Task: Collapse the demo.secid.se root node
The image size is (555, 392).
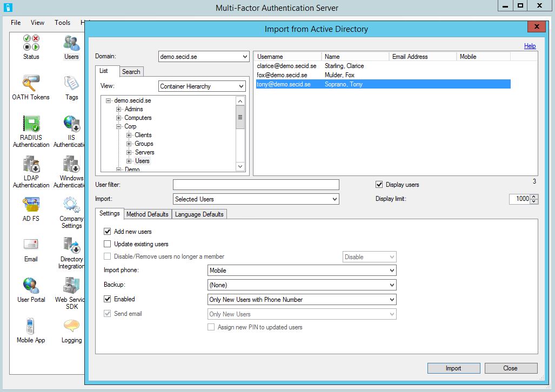Action: pyautogui.click(x=108, y=100)
